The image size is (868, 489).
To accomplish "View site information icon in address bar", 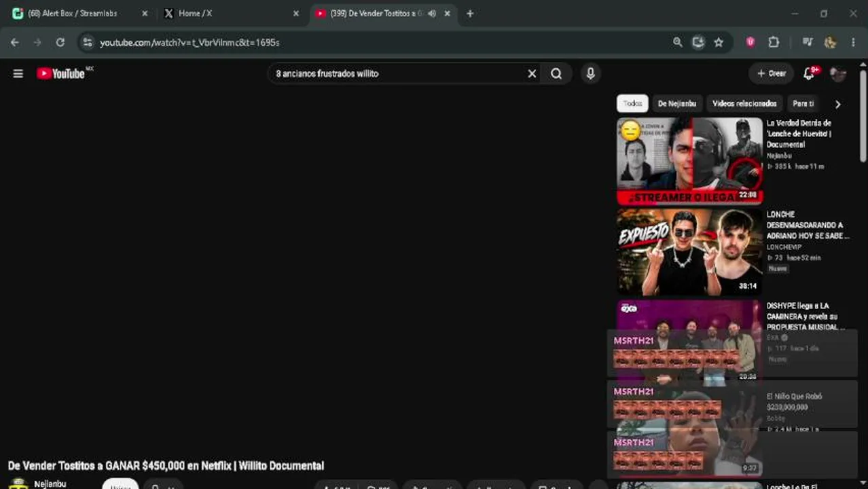I will click(86, 42).
